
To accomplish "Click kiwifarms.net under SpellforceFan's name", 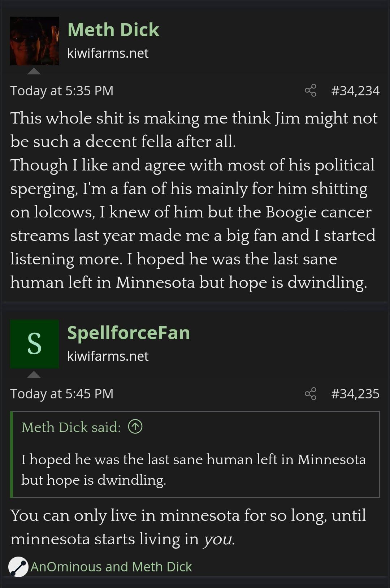I will pos(108,356).
